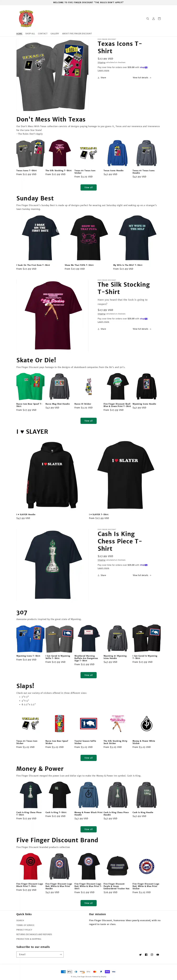The image size is (177, 980).
Task: Open the search icon in header
Action: coord(148,19)
